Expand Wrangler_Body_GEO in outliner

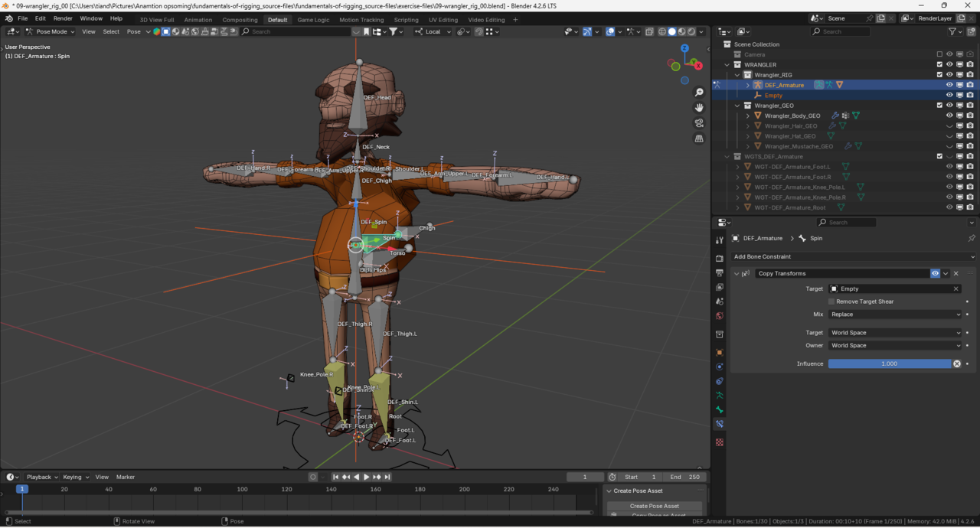748,116
